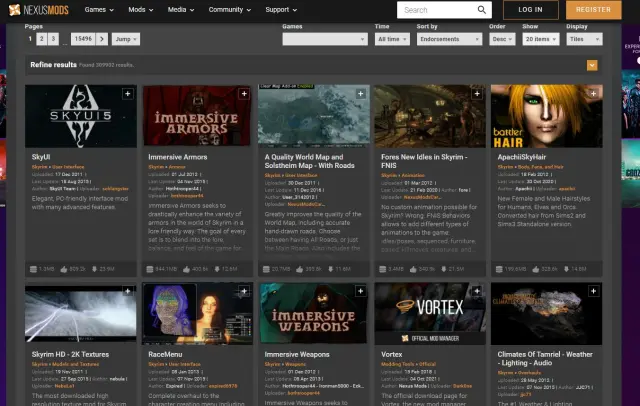Open the Order dropdown set to Desc
This screenshot has width=640, height=406.
(x=502, y=39)
